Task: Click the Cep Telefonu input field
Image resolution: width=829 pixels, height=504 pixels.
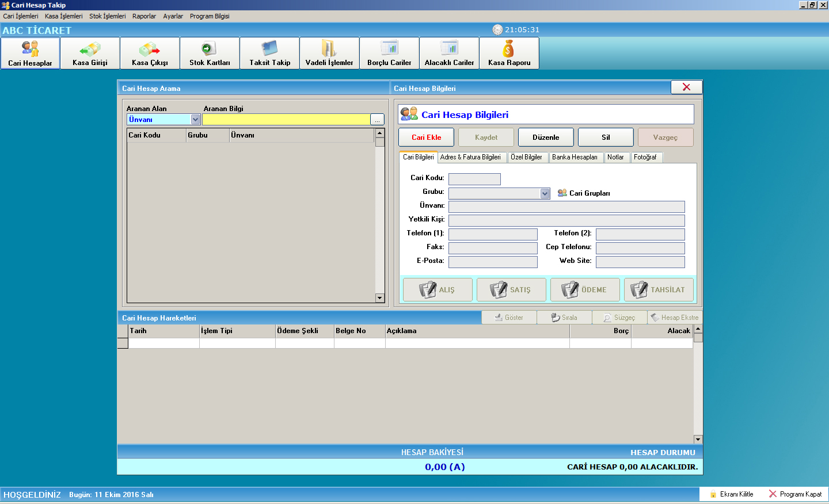Action: 640,248
